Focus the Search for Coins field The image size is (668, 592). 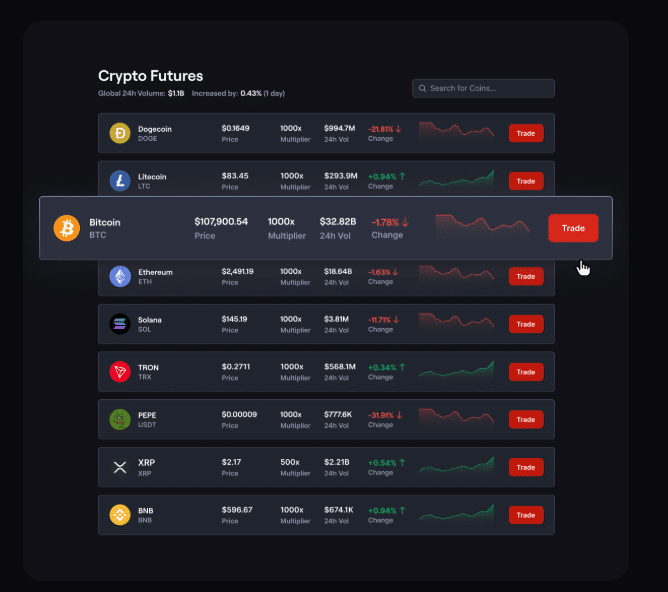click(x=488, y=89)
